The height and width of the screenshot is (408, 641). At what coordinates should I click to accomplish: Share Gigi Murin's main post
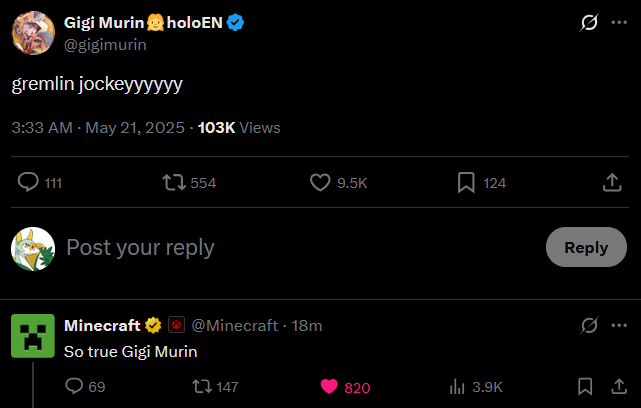pyautogui.click(x=612, y=183)
